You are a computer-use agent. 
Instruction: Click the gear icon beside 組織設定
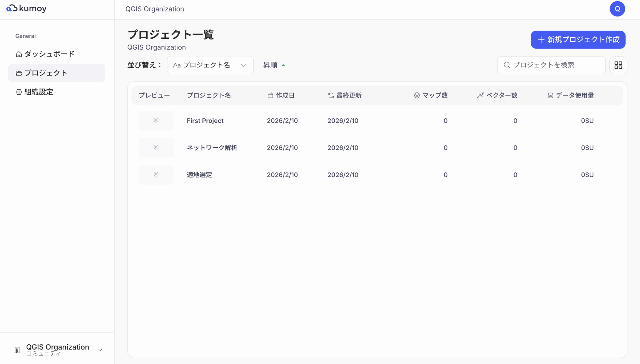pyautogui.click(x=19, y=92)
